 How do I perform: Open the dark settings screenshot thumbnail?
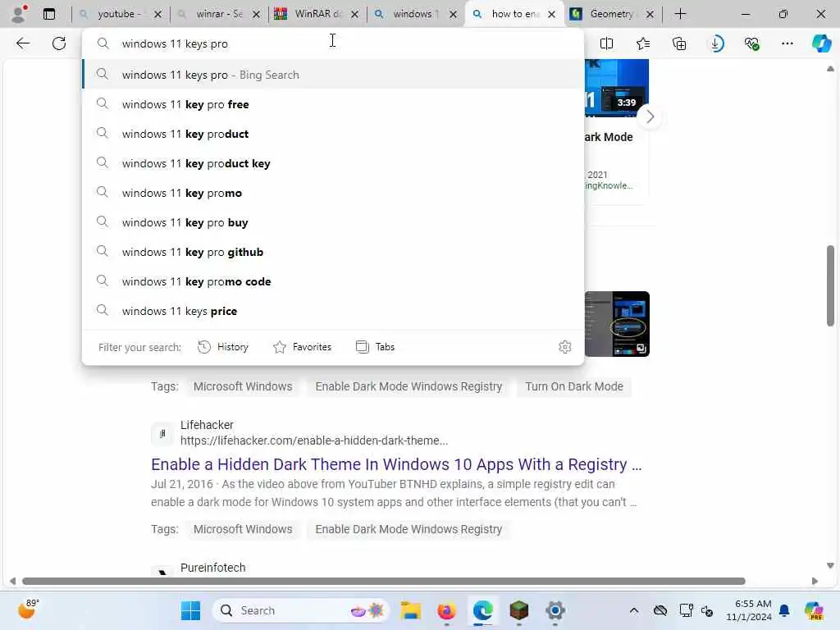click(x=617, y=323)
